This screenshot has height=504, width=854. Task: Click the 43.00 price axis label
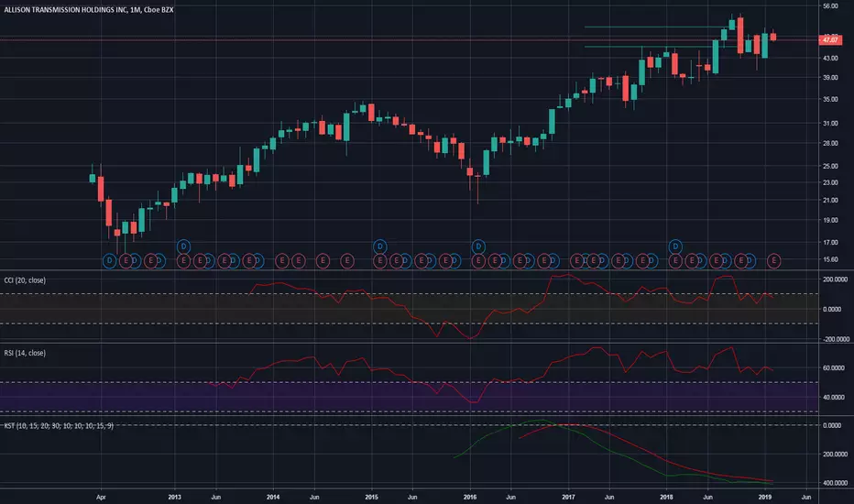[830, 58]
